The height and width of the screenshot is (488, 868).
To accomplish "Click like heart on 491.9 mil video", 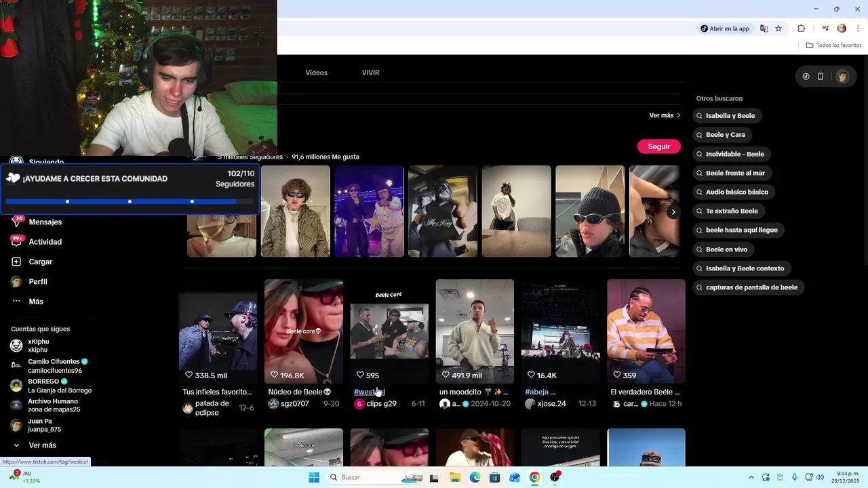I will pos(446,375).
